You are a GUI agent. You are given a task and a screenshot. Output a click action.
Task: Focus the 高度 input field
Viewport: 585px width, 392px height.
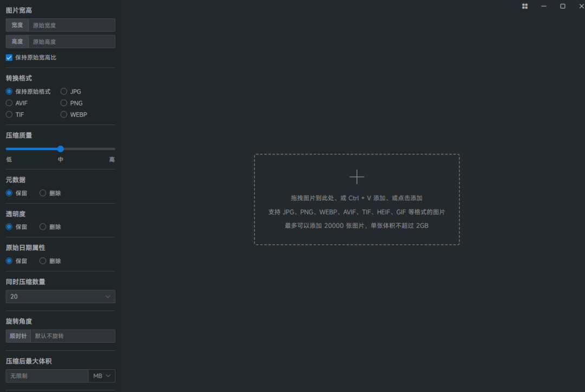(71, 42)
